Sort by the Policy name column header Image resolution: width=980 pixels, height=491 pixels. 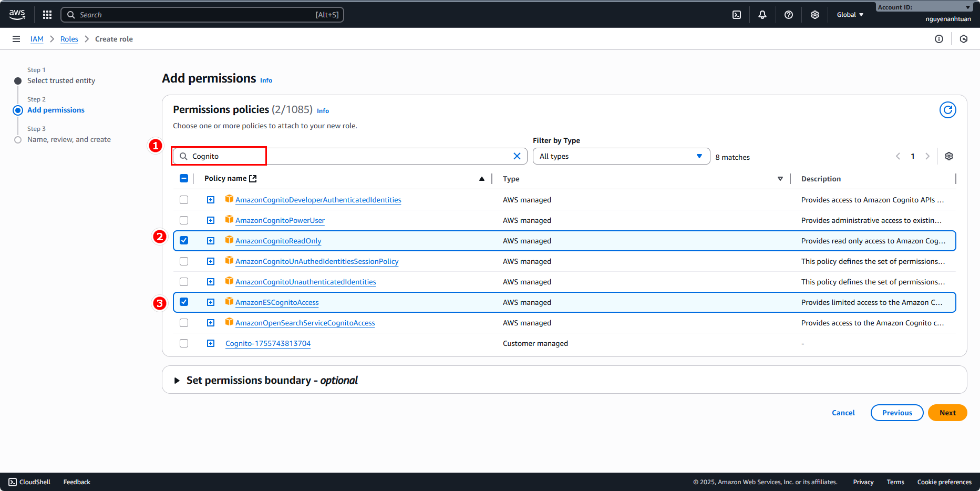click(x=225, y=179)
